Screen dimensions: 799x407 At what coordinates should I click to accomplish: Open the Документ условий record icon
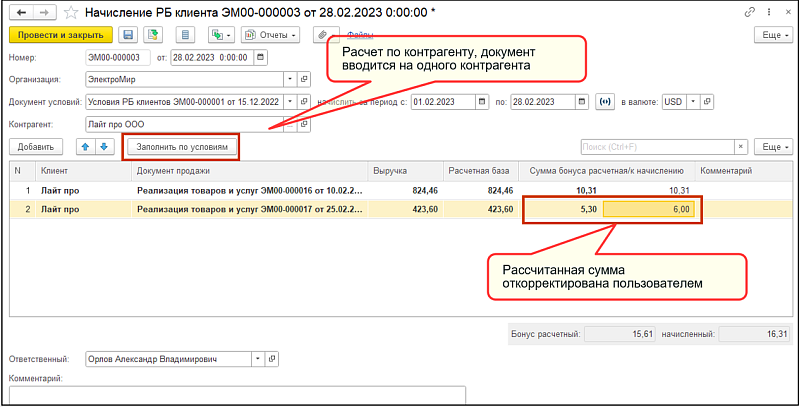point(304,102)
